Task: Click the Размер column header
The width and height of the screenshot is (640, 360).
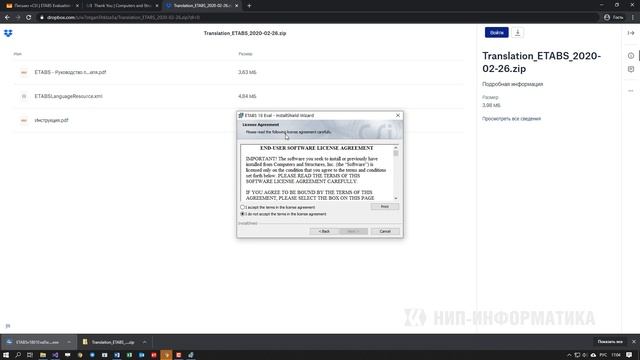Action: tap(245, 54)
